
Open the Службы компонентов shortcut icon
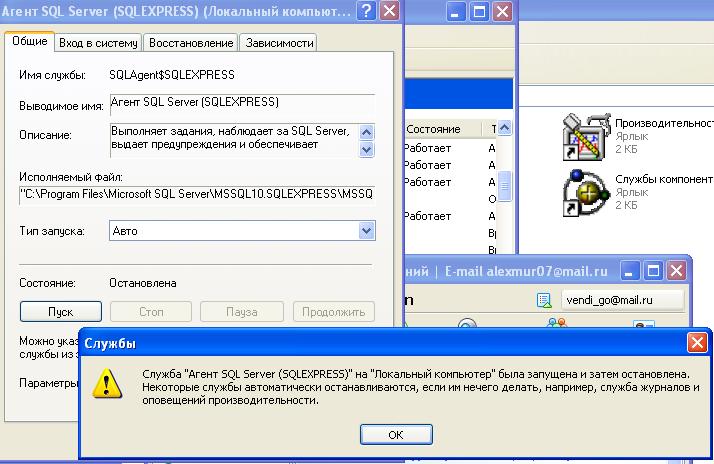(x=586, y=192)
